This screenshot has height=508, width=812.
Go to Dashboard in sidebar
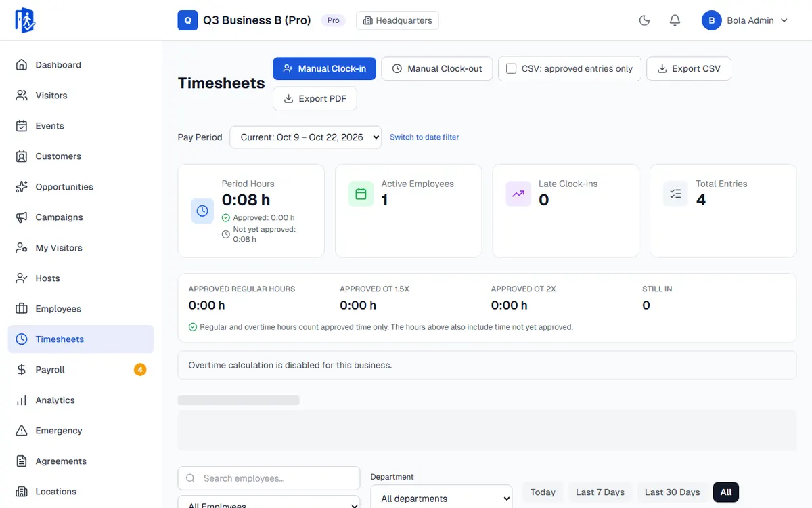point(81,65)
